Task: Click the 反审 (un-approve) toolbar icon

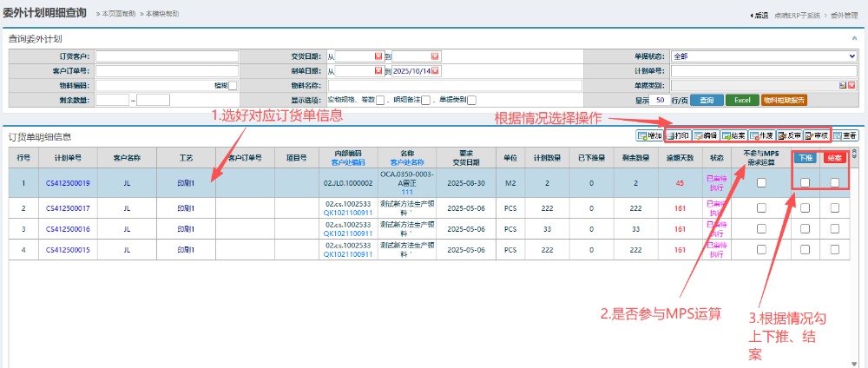Action: click(789, 136)
